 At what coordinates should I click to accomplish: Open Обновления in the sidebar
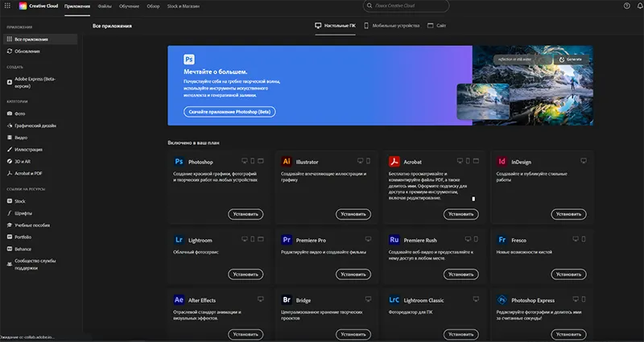click(x=27, y=52)
